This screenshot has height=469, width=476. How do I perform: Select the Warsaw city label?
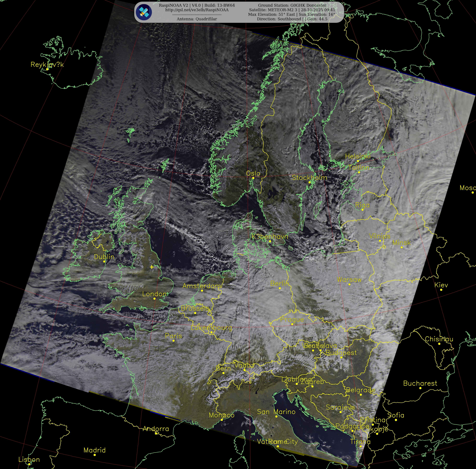coord(349,280)
